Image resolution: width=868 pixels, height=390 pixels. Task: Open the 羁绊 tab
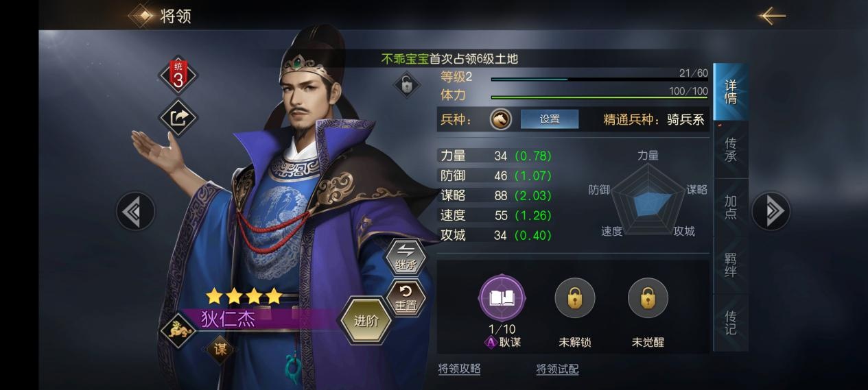click(731, 265)
